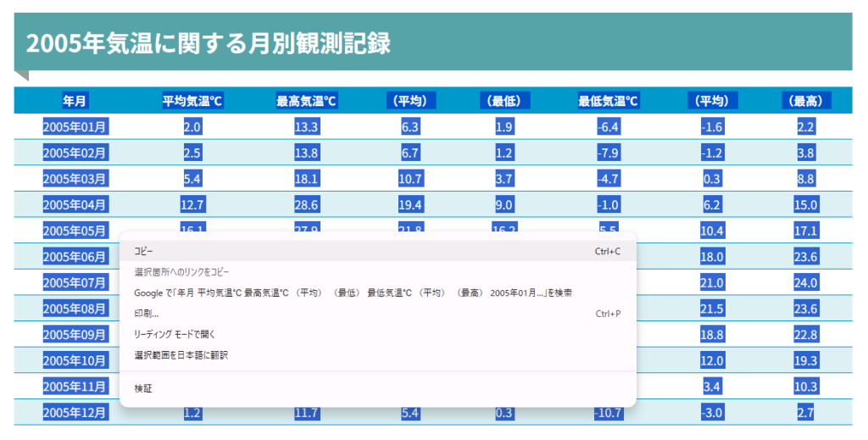Click the 2005年08月 row label

[x=75, y=308]
